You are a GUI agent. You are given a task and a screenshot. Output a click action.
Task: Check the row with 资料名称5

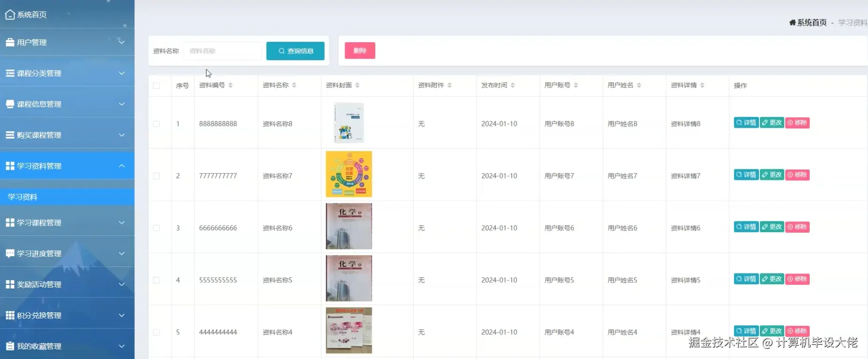pyautogui.click(x=156, y=281)
